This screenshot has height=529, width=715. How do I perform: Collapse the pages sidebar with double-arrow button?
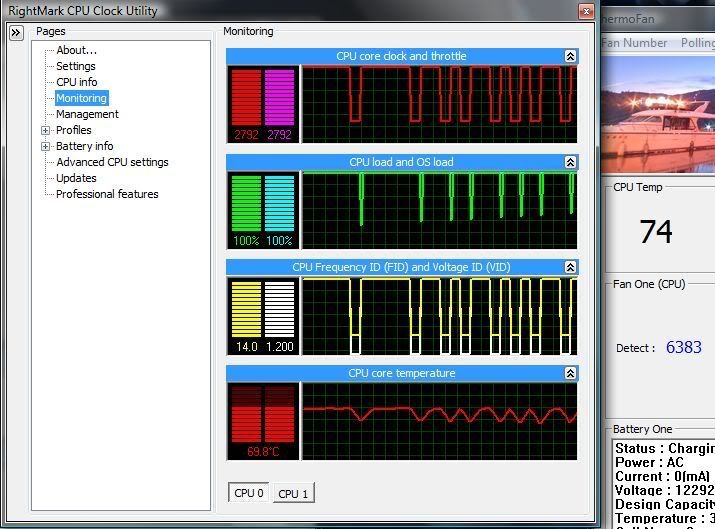[16, 33]
